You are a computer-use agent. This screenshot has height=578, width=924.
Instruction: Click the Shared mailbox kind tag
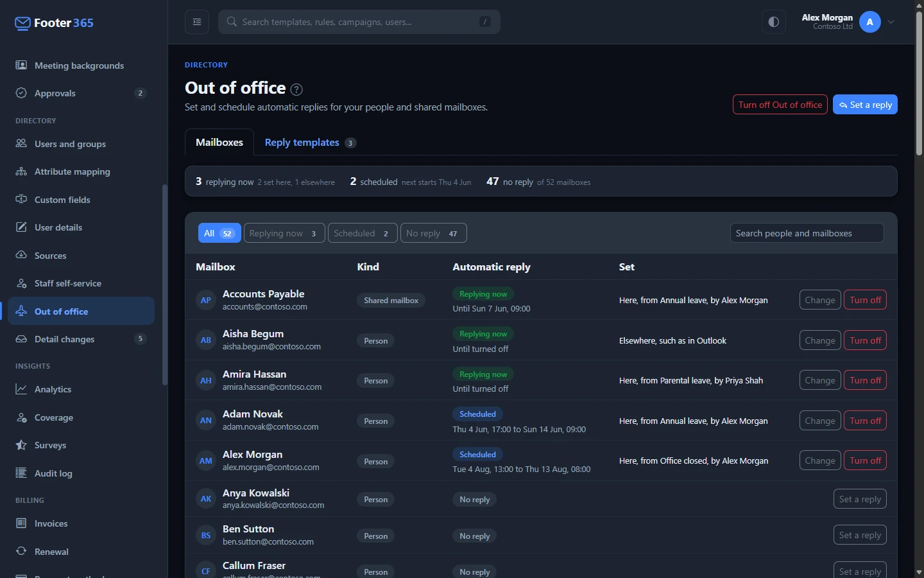(x=391, y=301)
